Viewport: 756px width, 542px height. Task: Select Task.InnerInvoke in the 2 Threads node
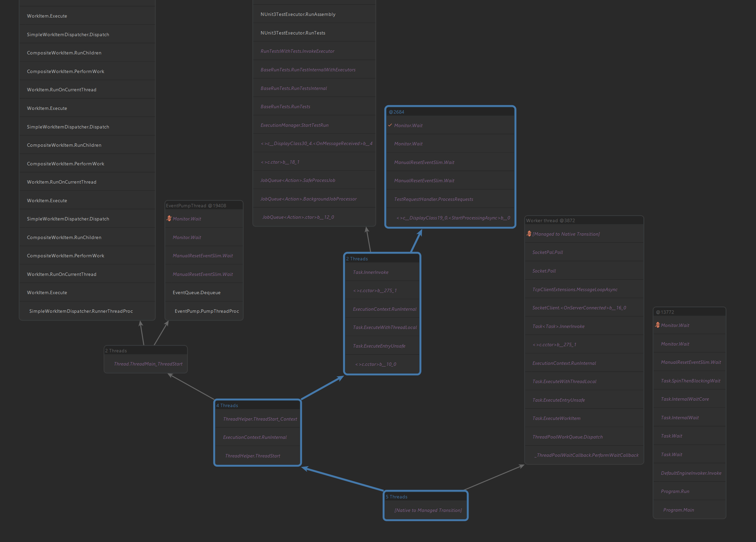coord(371,272)
